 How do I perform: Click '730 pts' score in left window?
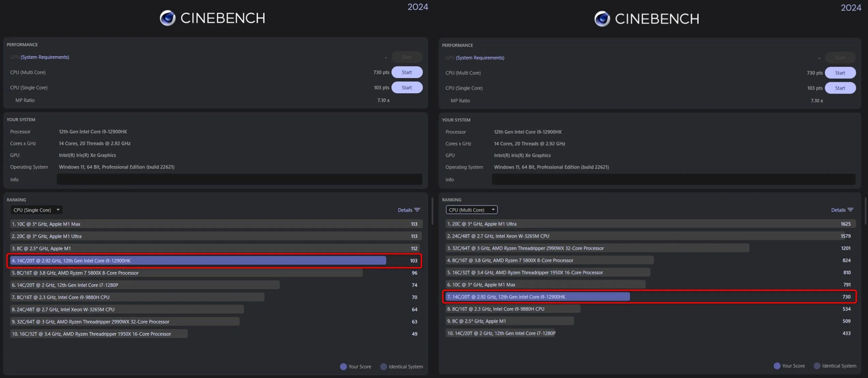(381, 72)
